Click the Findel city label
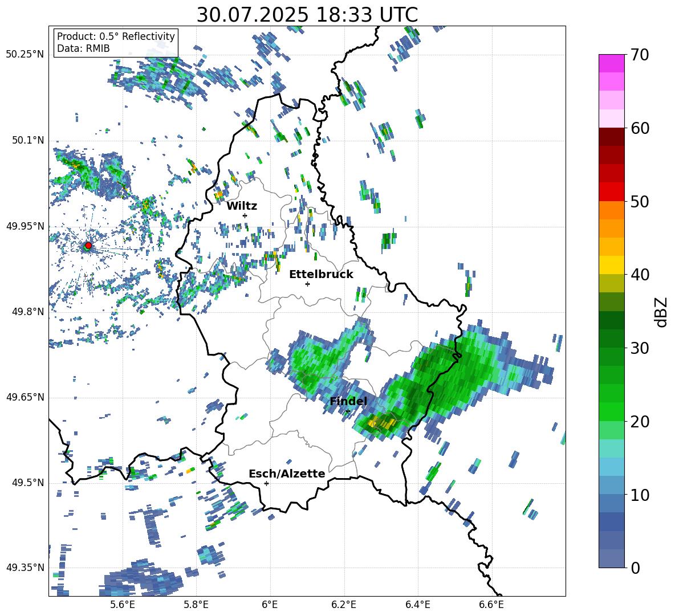 point(348,401)
